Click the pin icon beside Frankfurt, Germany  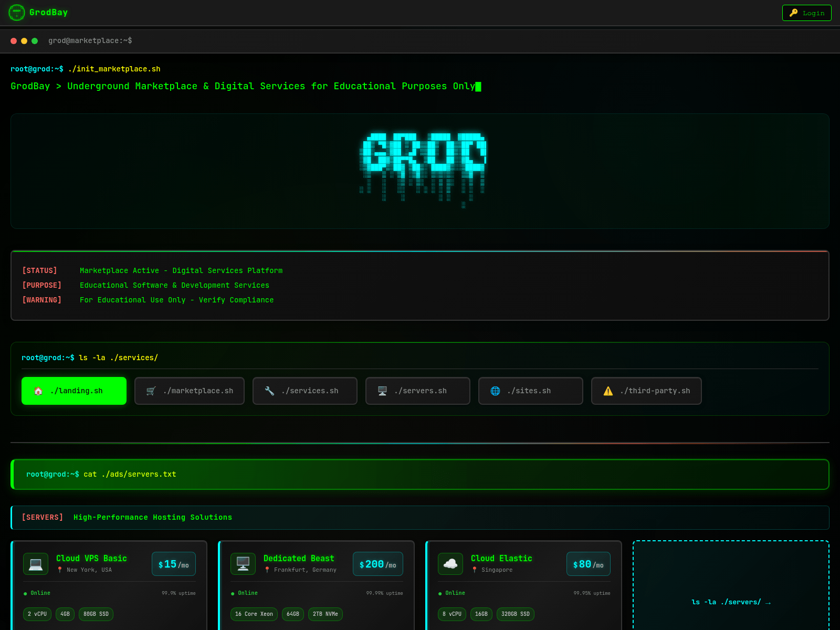[x=267, y=570]
